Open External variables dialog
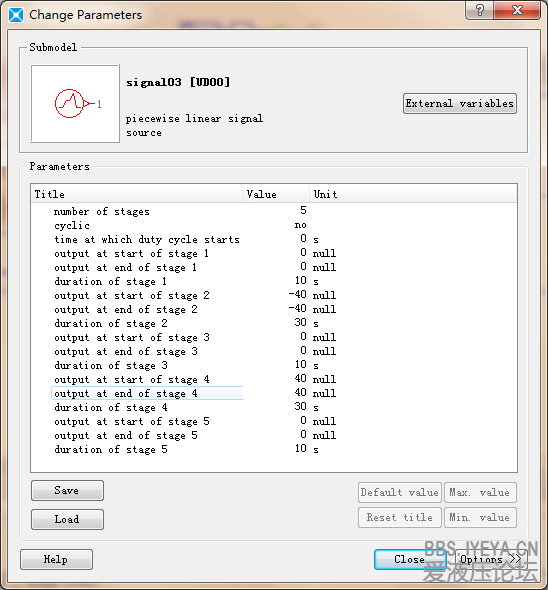548x590 pixels. pos(459,103)
